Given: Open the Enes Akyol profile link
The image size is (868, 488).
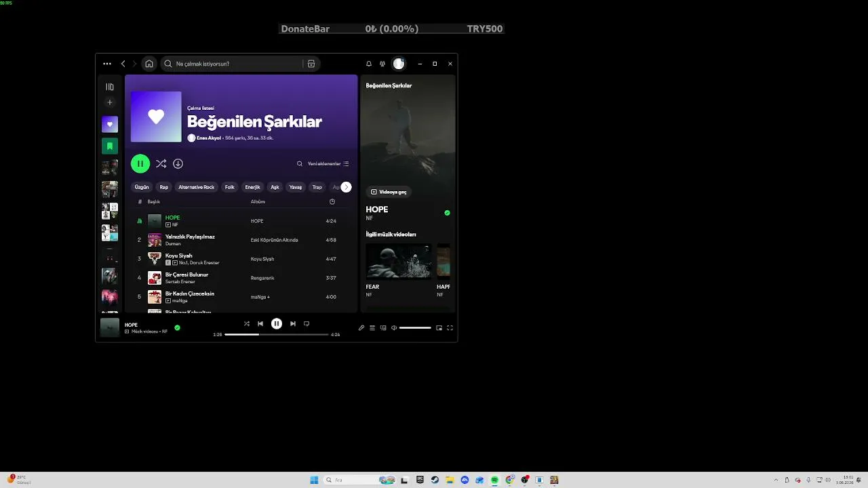Looking at the screenshot, I should coord(209,138).
